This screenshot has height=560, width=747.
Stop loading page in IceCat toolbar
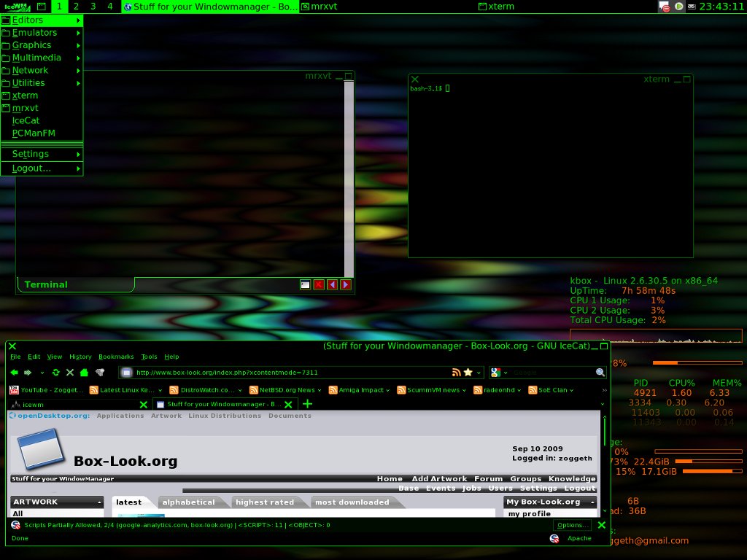70,373
